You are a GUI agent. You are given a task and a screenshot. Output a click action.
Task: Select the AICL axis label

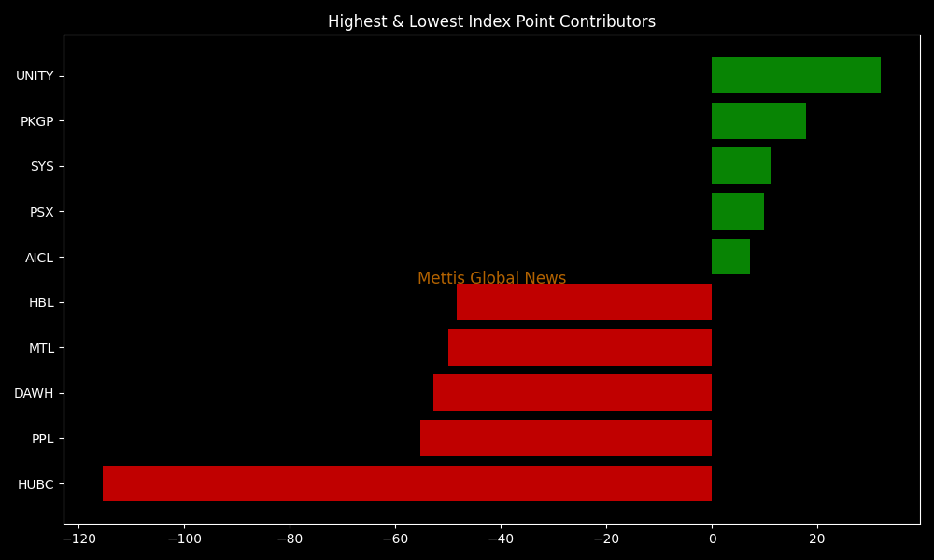point(39,258)
